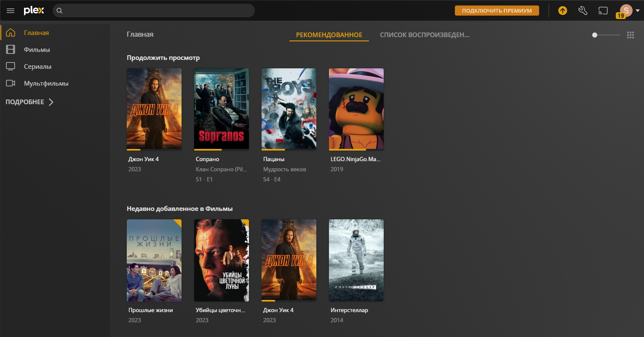The width and height of the screenshot is (644, 337).
Task: Open The Boys poster
Action: (x=289, y=109)
